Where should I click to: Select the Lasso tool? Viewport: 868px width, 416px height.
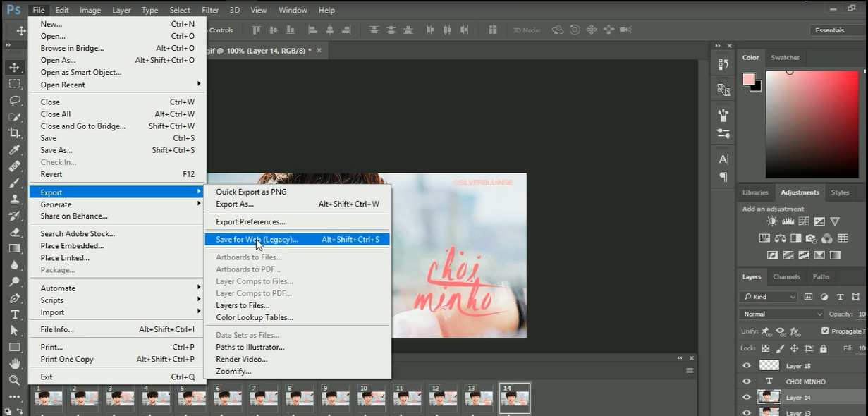(x=14, y=100)
